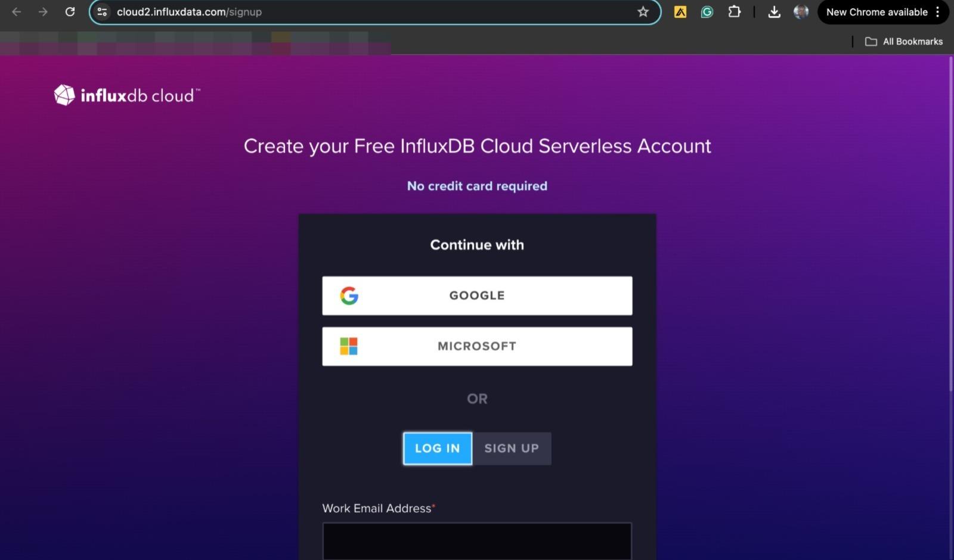Click the "No credit card required" text
The image size is (954, 560).
click(477, 186)
